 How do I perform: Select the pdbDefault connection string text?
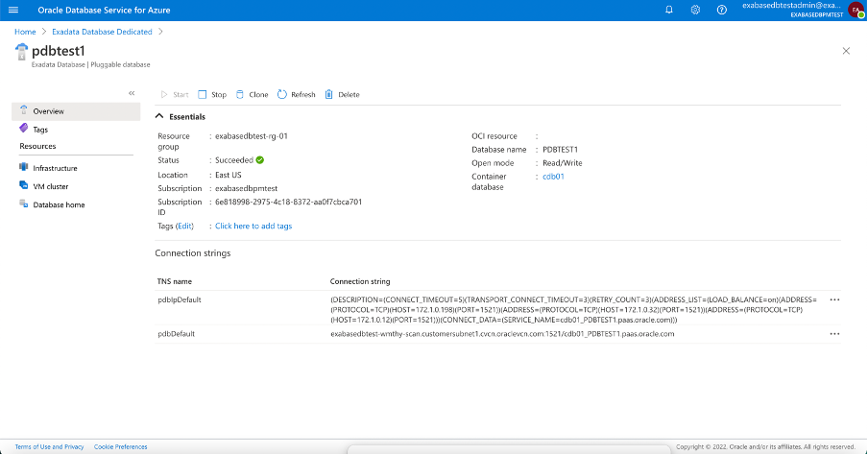point(502,334)
